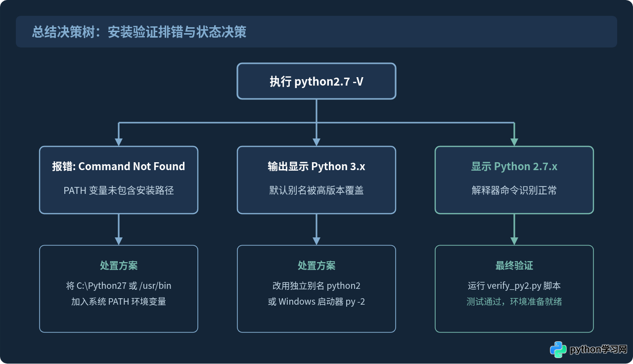Click the text '解释器命令识别正常'
The width and height of the screenshot is (633, 364).
[514, 190]
